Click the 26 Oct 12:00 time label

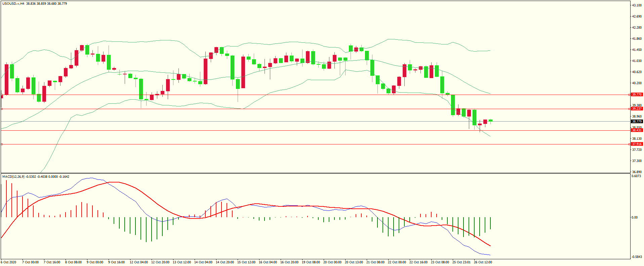pyautogui.click(x=483, y=262)
